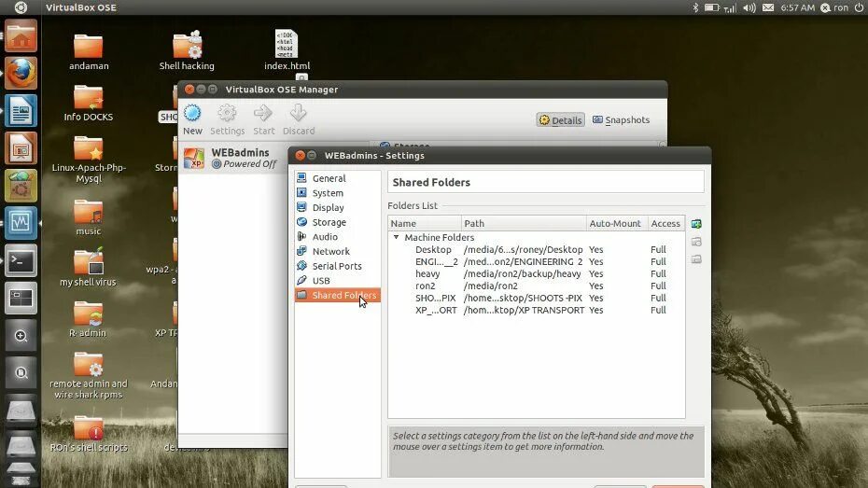
Task: Click the /hom...ktop/XP TRANSPORT path cell
Action: [x=524, y=311]
